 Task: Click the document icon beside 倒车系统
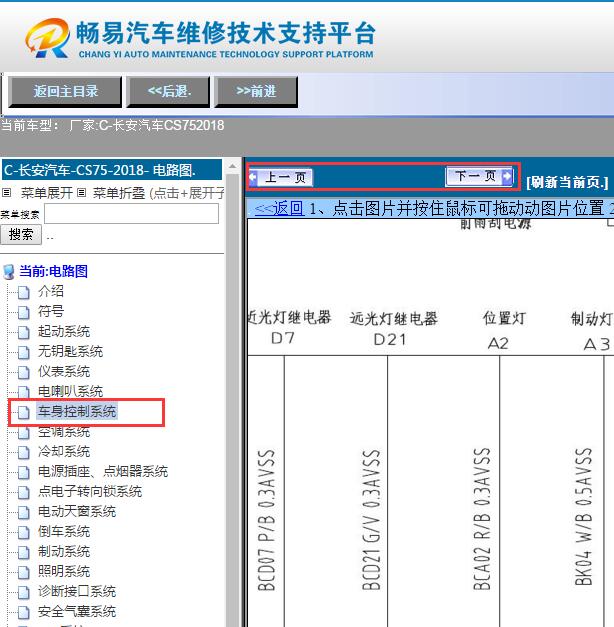(x=24, y=533)
